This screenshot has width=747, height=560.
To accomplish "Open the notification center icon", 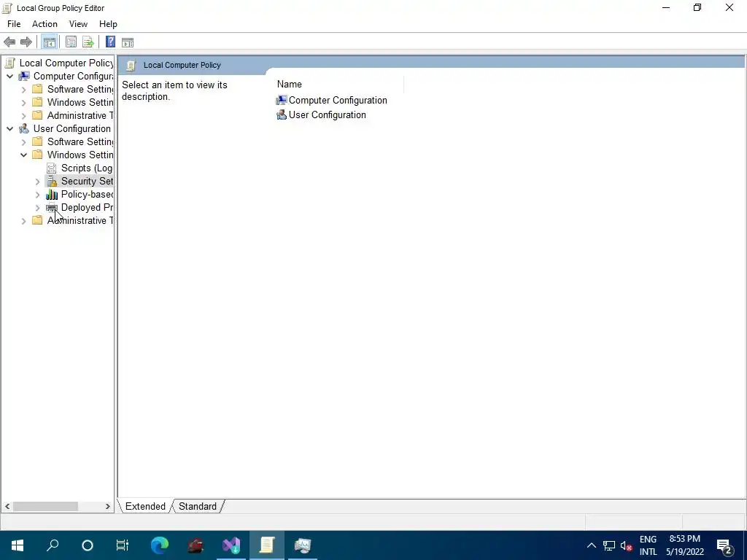I will tap(724, 545).
